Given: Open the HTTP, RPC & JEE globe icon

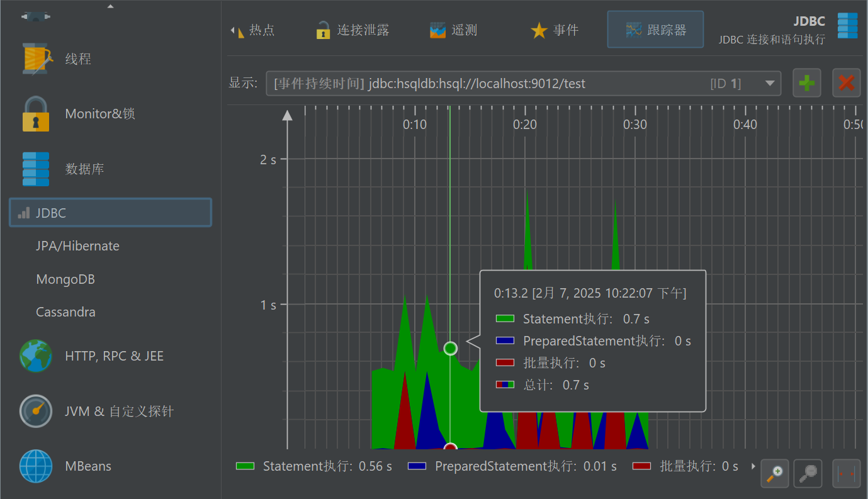Looking at the screenshot, I should (x=36, y=356).
